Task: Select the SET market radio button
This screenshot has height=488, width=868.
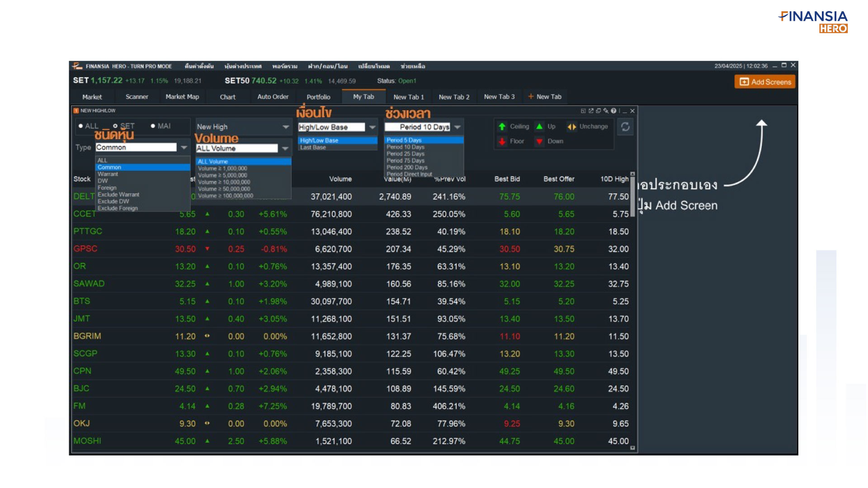Action: click(115, 126)
